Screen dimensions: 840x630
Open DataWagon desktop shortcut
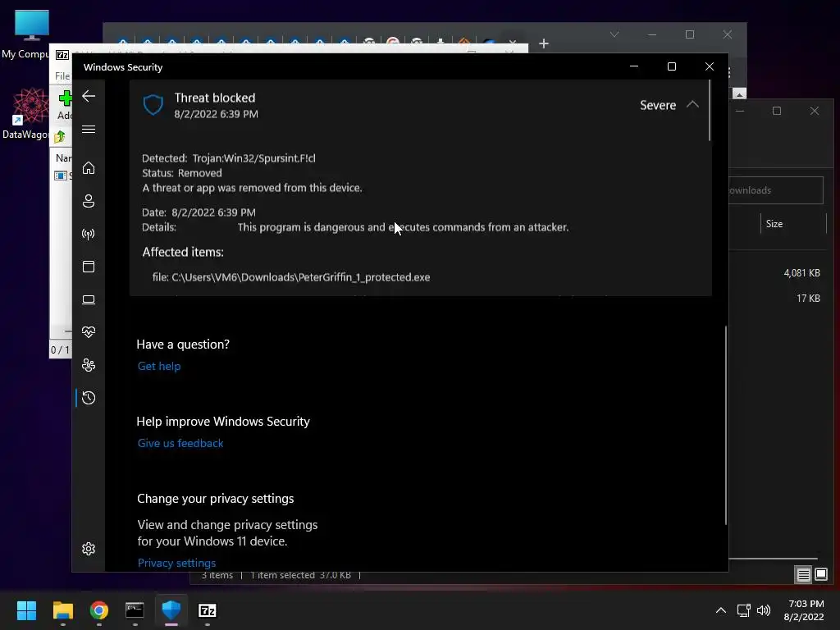[x=30, y=114]
